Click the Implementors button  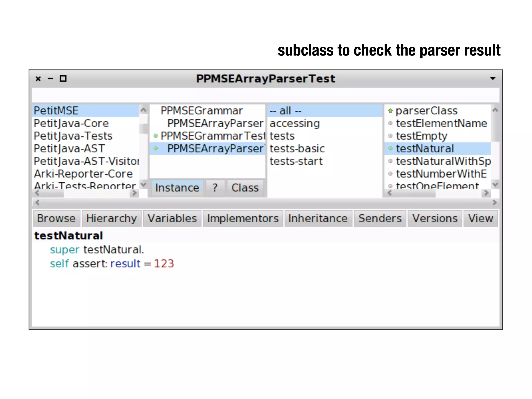point(243,218)
